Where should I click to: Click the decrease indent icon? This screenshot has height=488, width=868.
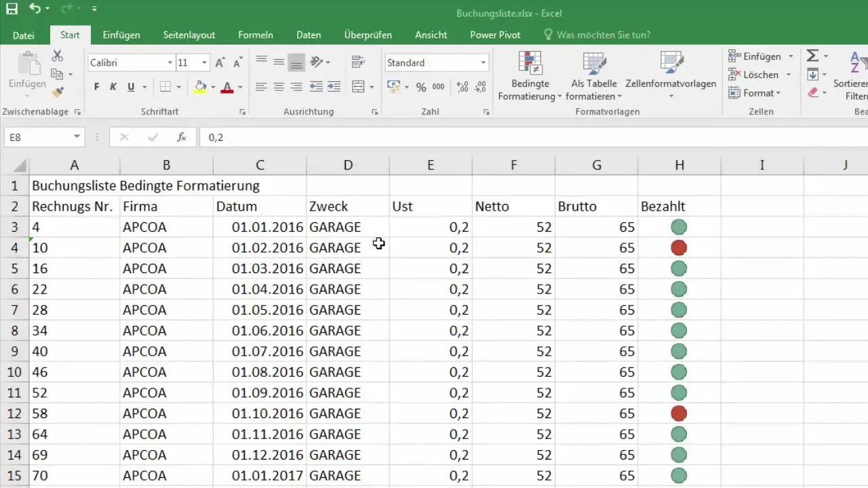(316, 87)
